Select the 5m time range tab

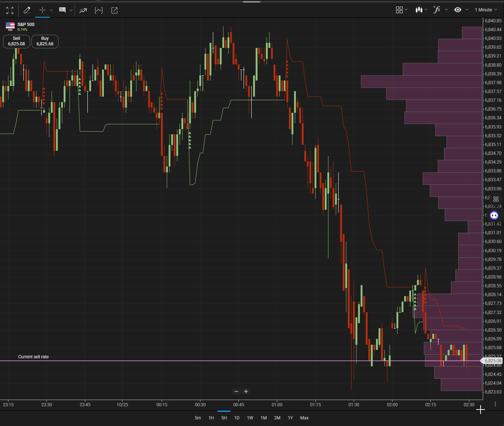(198, 418)
